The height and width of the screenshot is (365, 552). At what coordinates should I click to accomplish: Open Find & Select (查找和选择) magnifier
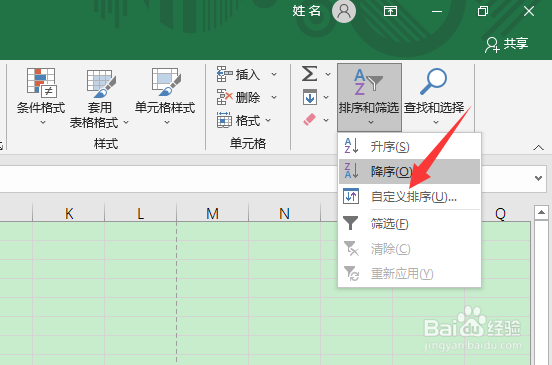point(434,82)
